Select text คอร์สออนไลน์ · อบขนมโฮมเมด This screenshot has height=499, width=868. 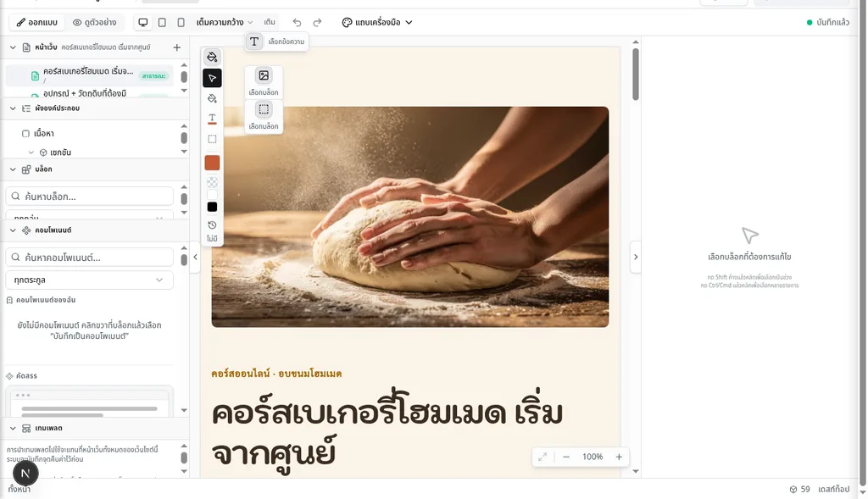pos(276,374)
